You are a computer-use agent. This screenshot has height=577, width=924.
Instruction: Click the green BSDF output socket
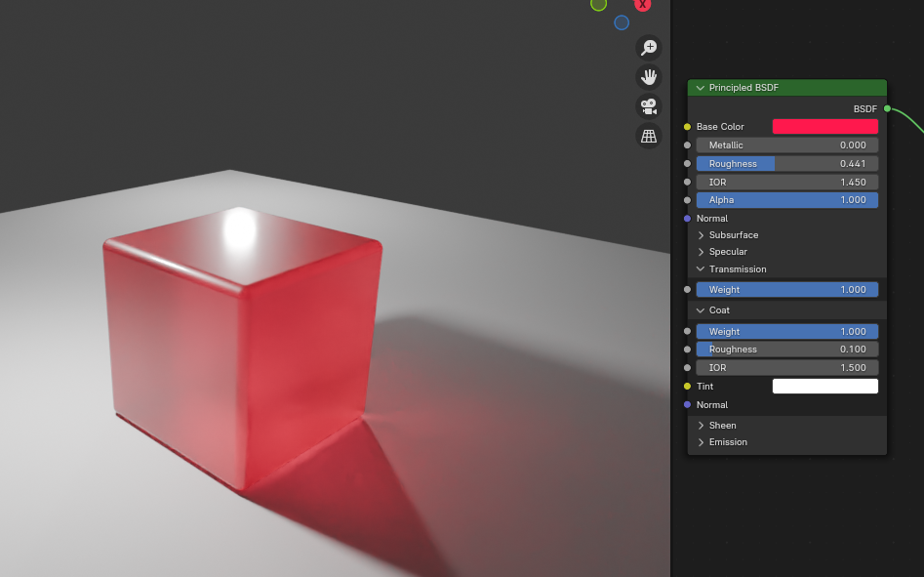887,108
